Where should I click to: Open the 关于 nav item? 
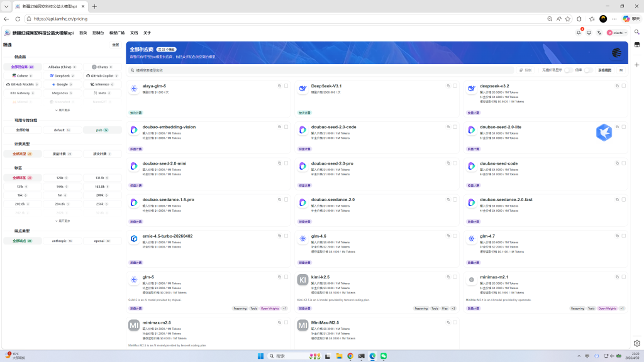(x=147, y=33)
